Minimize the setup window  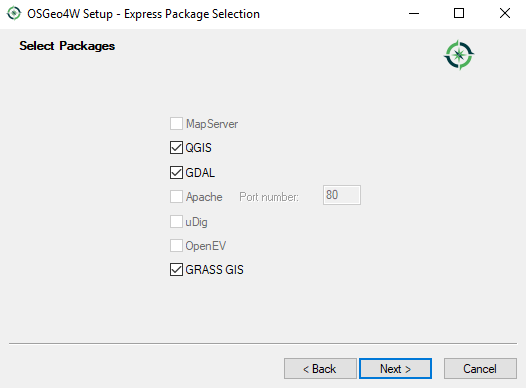(x=414, y=14)
